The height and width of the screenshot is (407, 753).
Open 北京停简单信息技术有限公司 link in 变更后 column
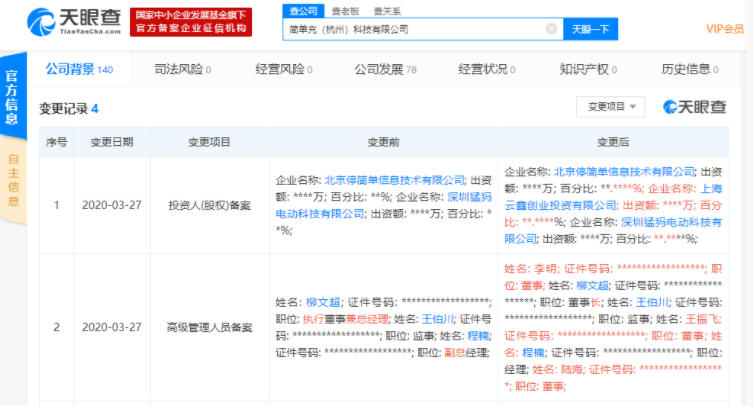click(624, 172)
